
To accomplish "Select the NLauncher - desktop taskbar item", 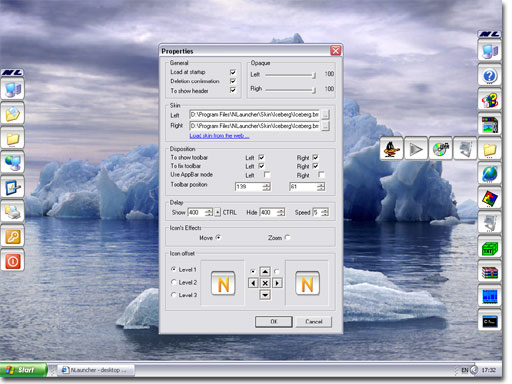I will (97, 370).
